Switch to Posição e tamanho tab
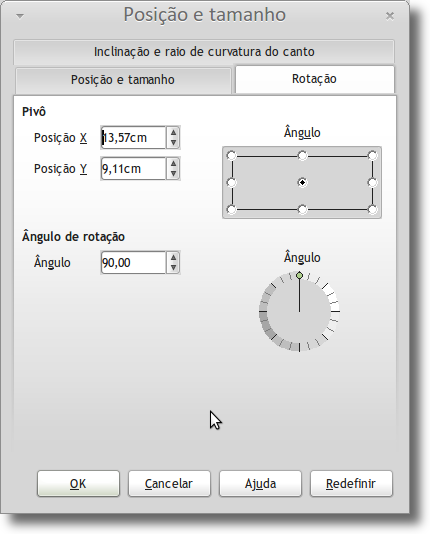 (x=123, y=80)
